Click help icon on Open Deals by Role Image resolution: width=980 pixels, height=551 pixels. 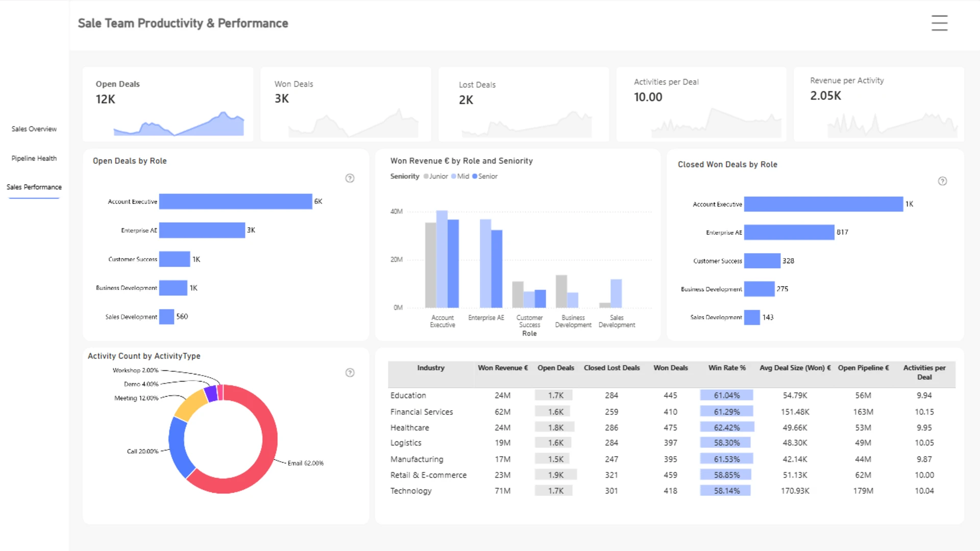point(350,178)
